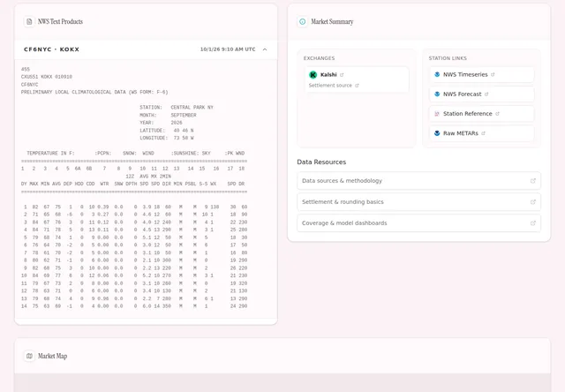565x392 pixels.
Task: Click external-link icon on Data sources row
Action: pos(533,181)
